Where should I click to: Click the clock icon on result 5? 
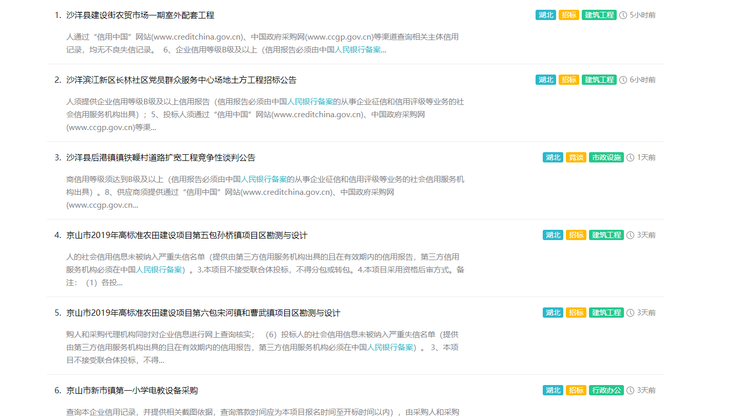click(x=631, y=313)
